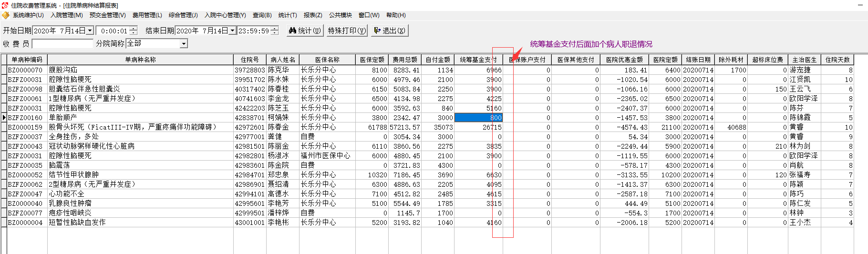The image size is (868, 254).
Task: Click the end time field 23:59:59
Action: coord(254,31)
